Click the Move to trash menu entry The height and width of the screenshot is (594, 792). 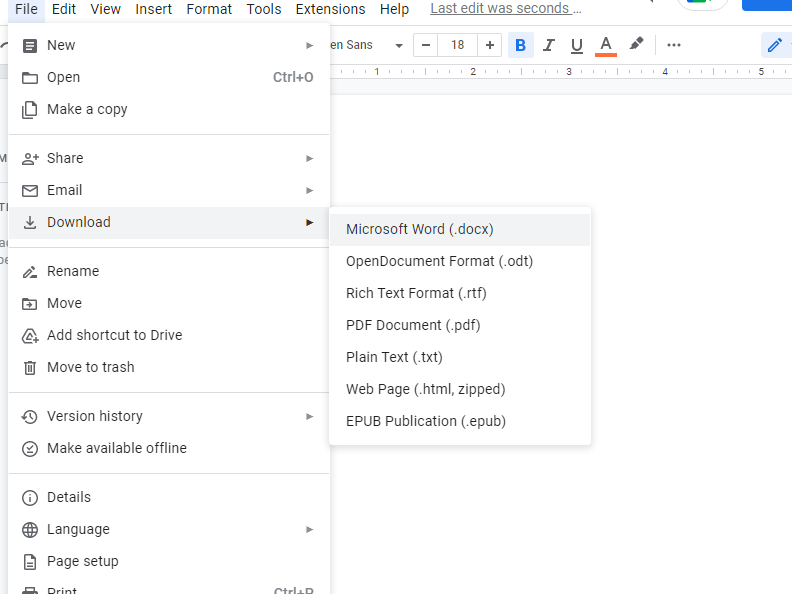point(90,367)
